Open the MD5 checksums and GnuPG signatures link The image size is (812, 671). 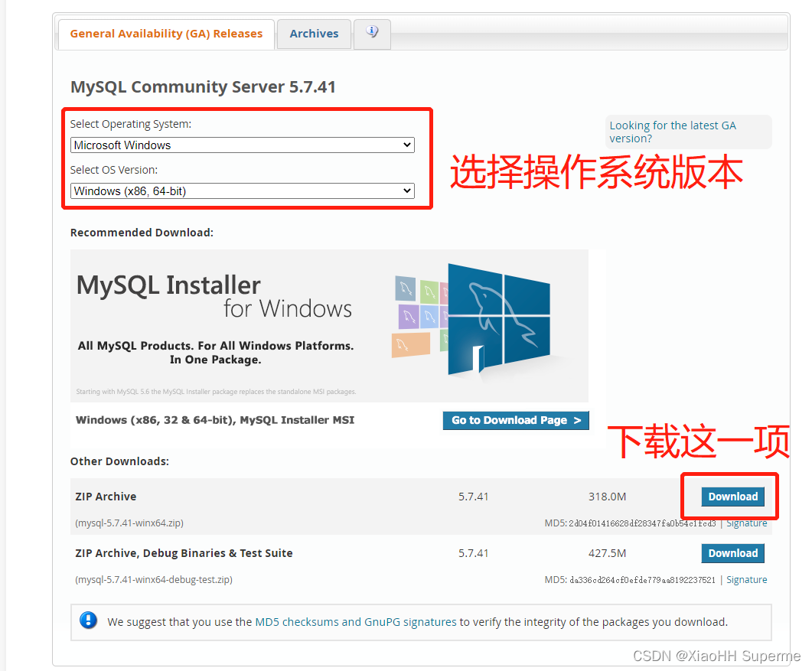[356, 622]
